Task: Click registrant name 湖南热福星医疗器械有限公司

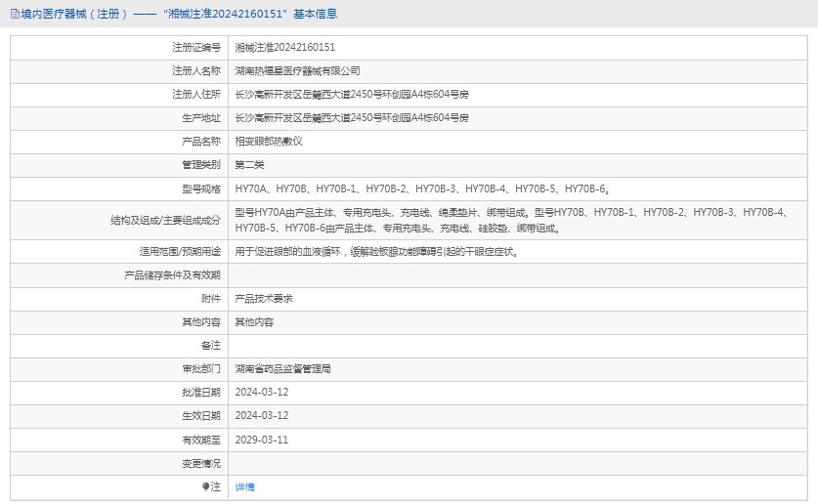Action: tap(297, 70)
